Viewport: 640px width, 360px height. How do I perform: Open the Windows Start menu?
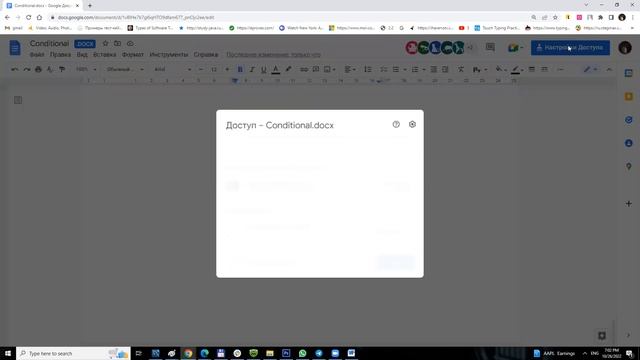point(8,353)
